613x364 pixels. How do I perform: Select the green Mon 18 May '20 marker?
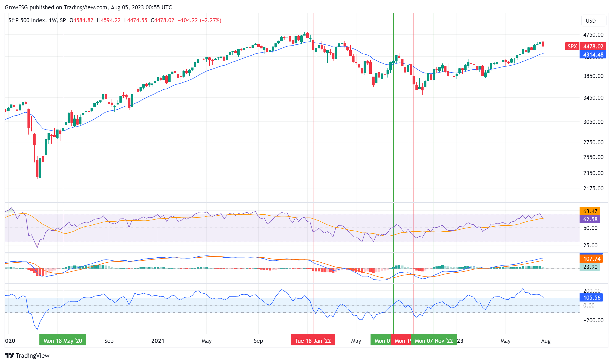click(63, 340)
